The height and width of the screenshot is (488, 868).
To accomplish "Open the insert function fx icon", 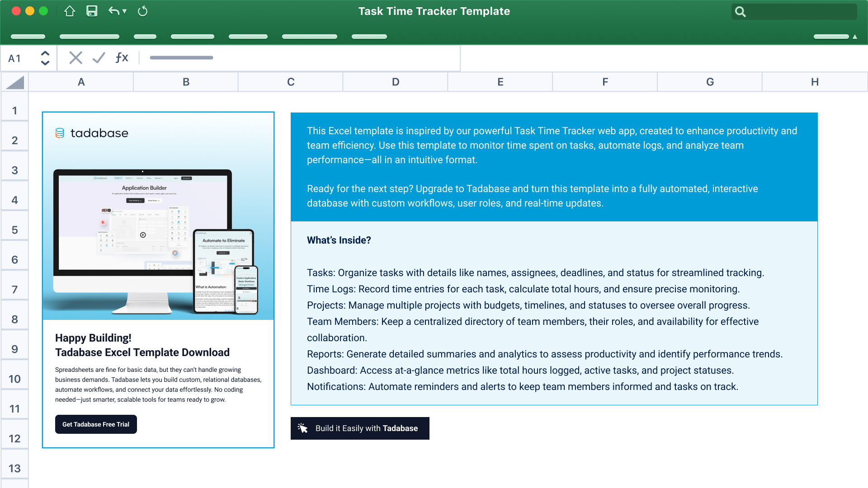I will 122,58.
